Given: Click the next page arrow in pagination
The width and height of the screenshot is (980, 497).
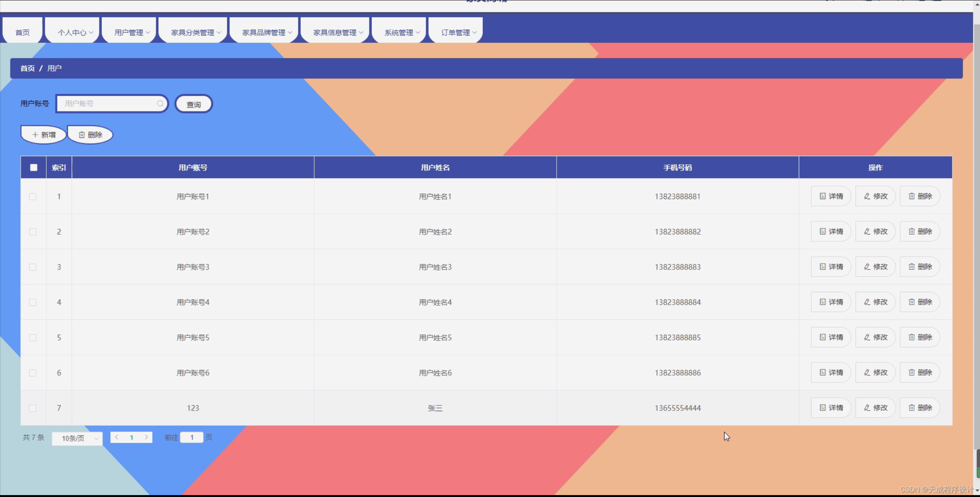Looking at the screenshot, I should tap(146, 437).
